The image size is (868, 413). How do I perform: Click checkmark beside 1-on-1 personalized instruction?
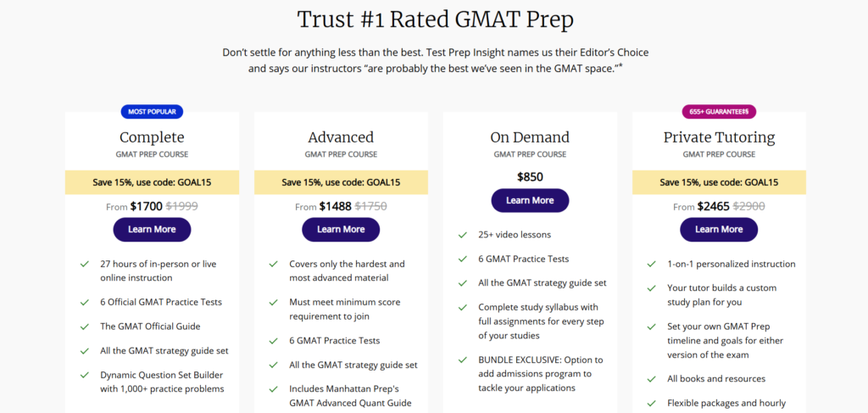652,264
